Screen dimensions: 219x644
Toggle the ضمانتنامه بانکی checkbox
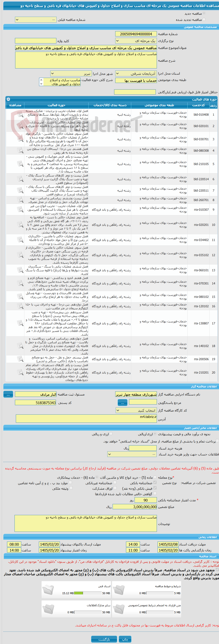point(155,482)
